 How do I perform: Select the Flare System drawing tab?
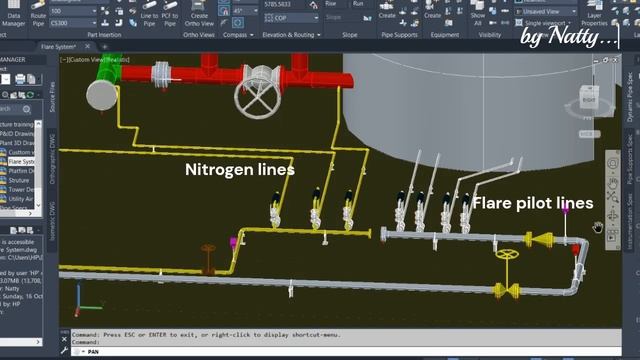[58, 47]
